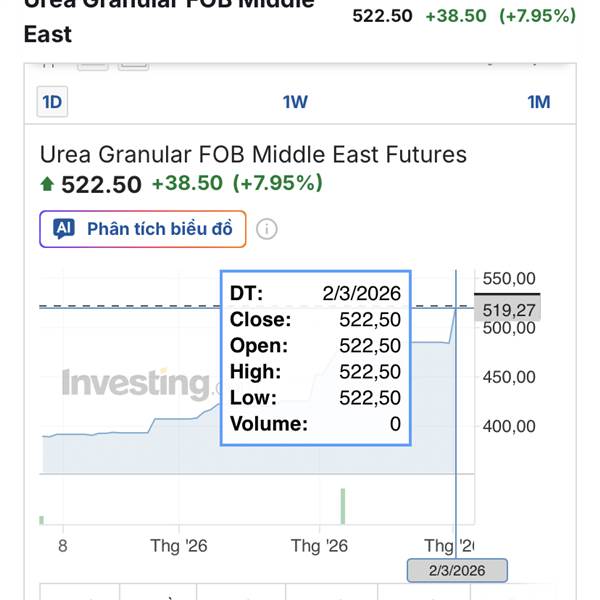The height and width of the screenshot is (600, 600).
Task: Select the 1D timeframe tab
Action: (x=51, y=101)
